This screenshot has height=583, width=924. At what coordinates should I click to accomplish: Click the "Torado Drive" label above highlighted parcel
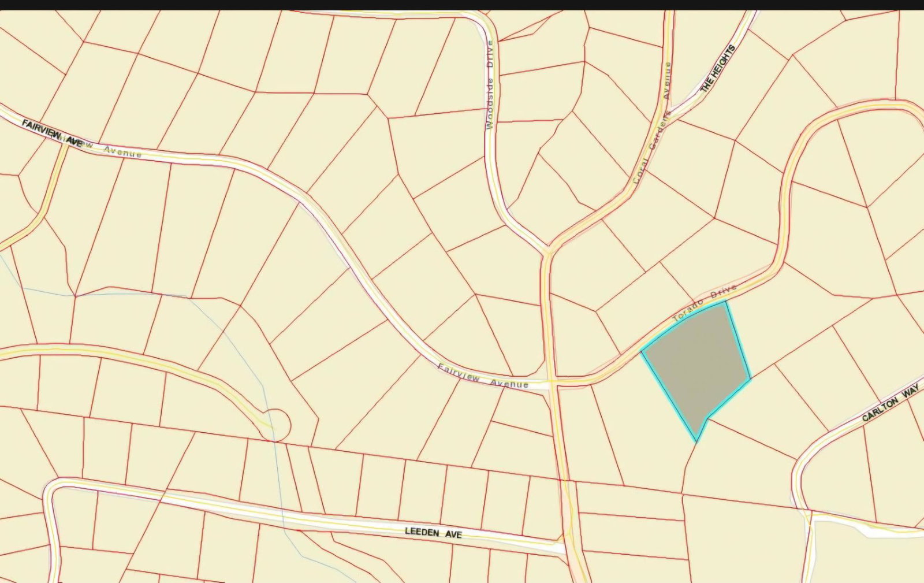[705, 303]
